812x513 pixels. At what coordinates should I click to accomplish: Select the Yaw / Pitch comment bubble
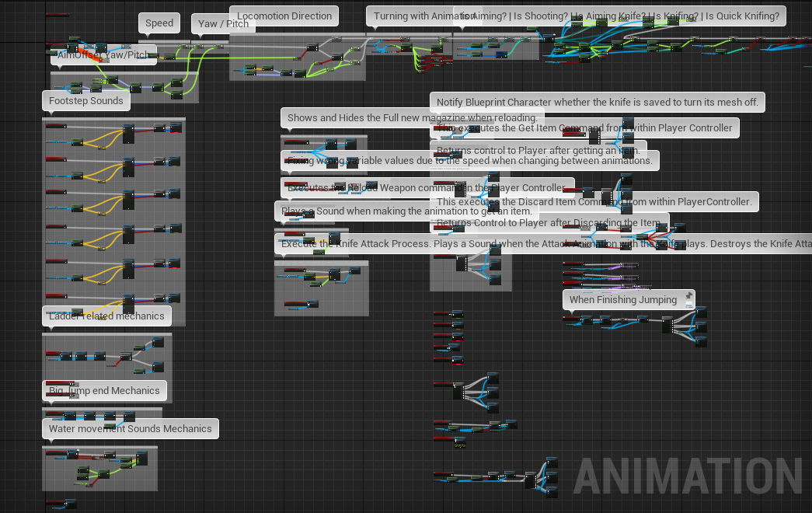point(223,24)
